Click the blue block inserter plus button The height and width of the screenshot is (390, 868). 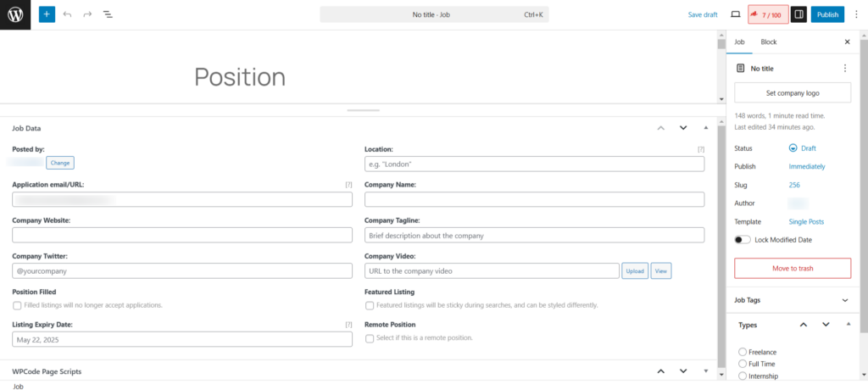(x=47, y=15)
